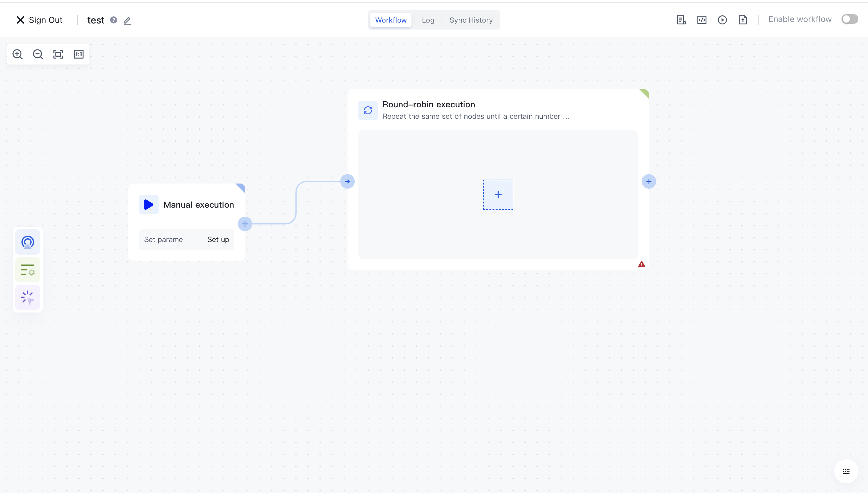Screen dimensions: 868x493
Task: Click the export upload icon
Action: (x=743, y=20)
